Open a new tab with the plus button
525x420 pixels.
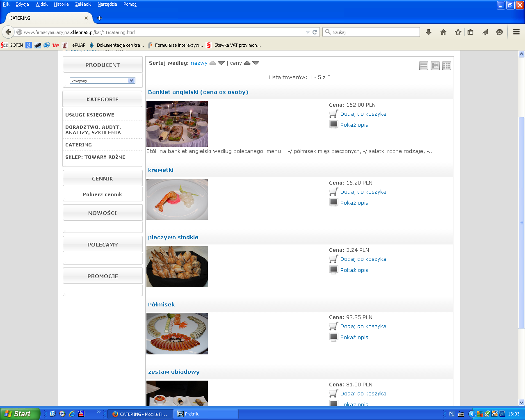tap(100, 18)
